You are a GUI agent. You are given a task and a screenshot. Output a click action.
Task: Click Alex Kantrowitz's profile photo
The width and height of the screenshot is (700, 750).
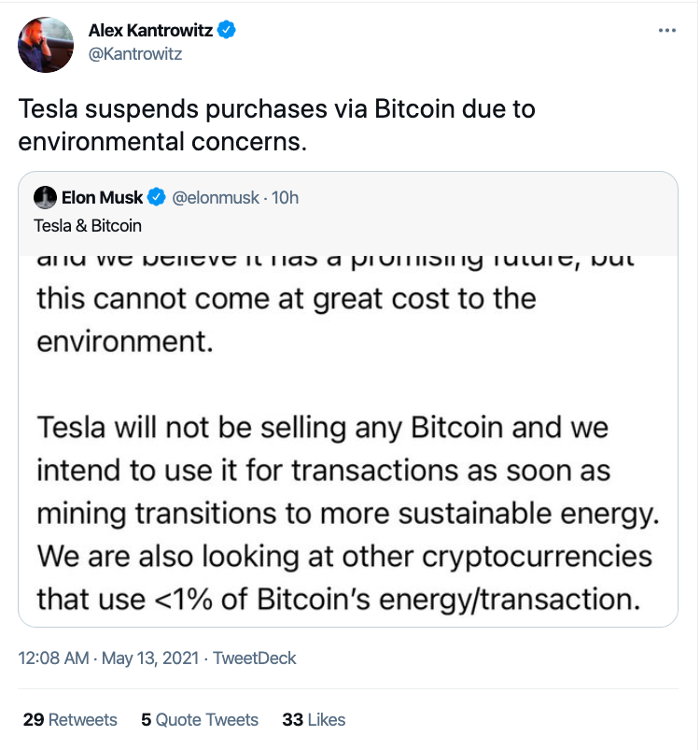coord(46,44)
